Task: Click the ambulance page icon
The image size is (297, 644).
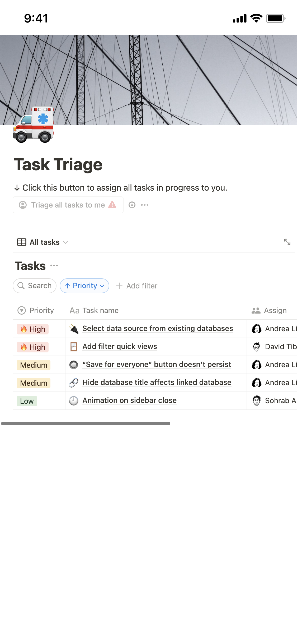Action: [33, 125]
